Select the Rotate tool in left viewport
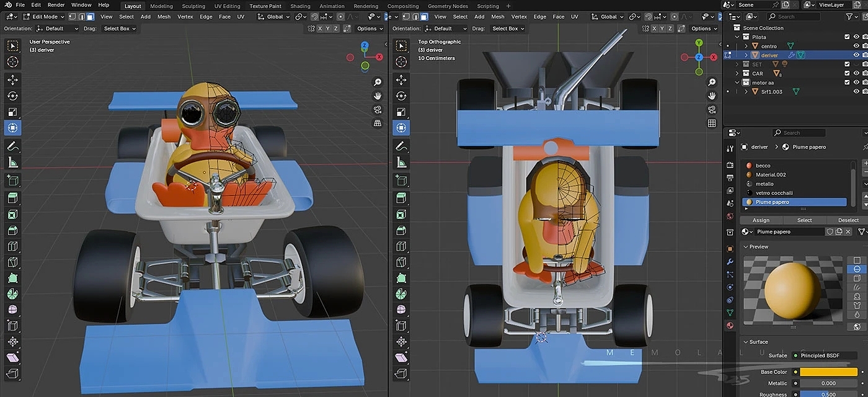 [12, 96]
